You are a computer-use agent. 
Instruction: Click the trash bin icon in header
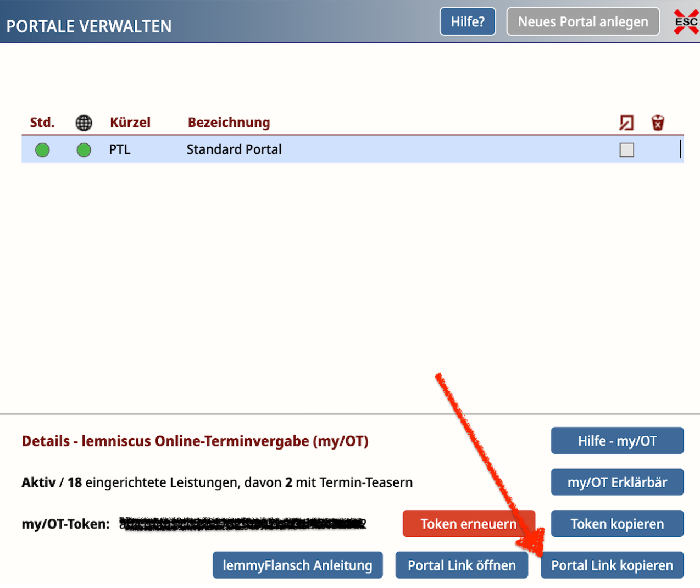[658, 123]
